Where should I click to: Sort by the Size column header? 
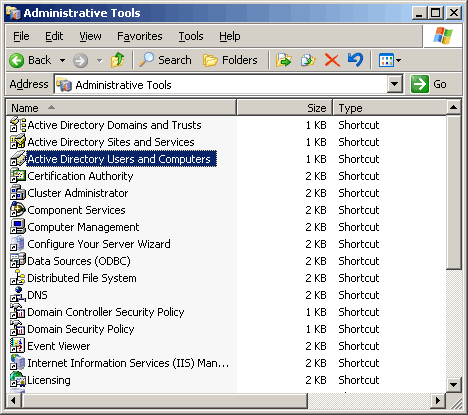coord(284,108)
